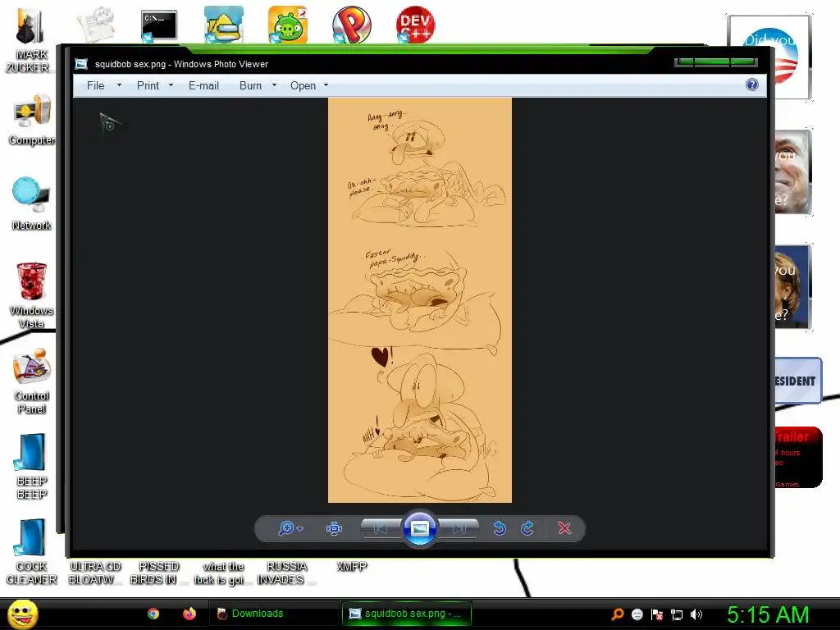Select the Command Prompt desktop shortcut
This screenshot has height=630, width=840.
[159, 25]
